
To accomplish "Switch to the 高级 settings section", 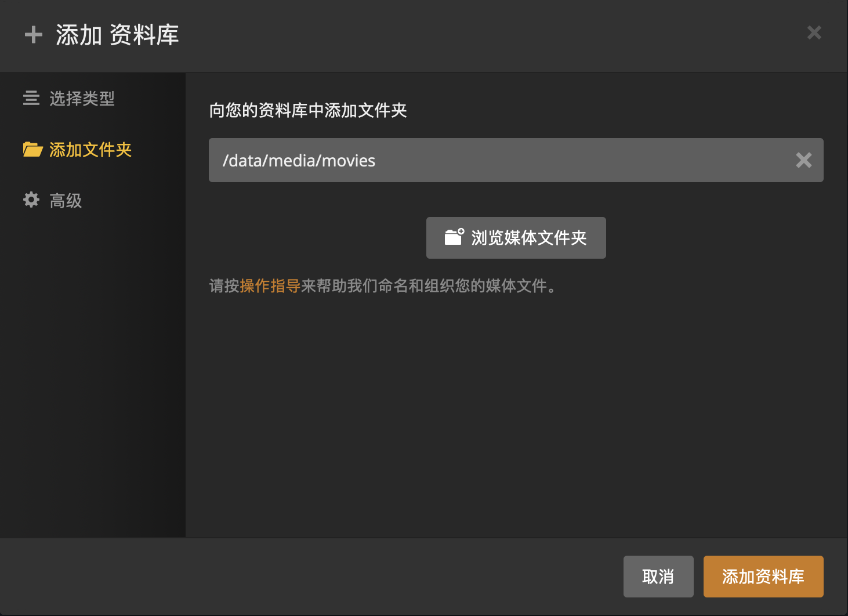I will pos(66,200).
